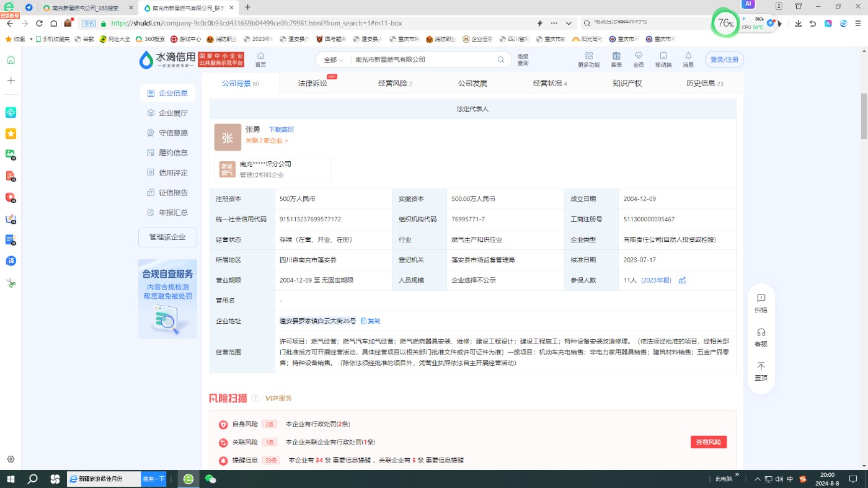Click 复制 link next to company address
Viewport: 868px width, 488px height.
coord(370,321)
